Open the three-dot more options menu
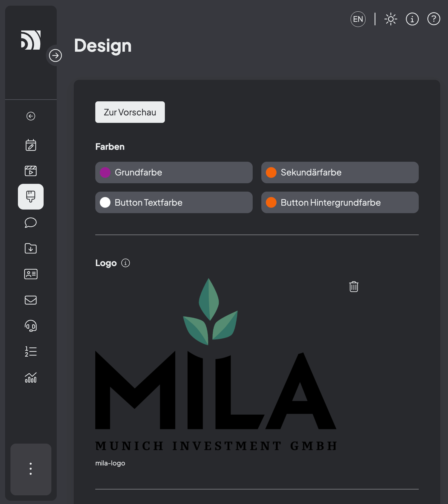This screenshot has width=448, height=504. tap(31, 469)
